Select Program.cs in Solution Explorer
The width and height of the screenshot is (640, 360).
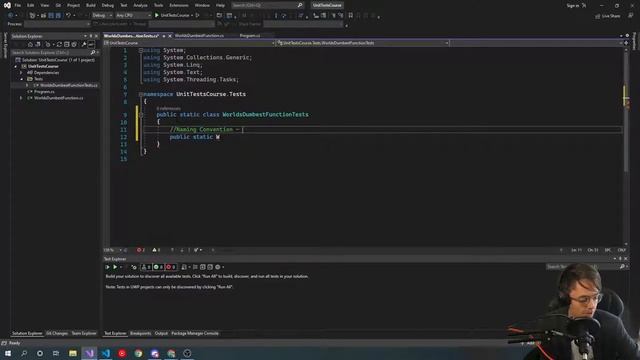pyautogui.click(x=44, y=92)
